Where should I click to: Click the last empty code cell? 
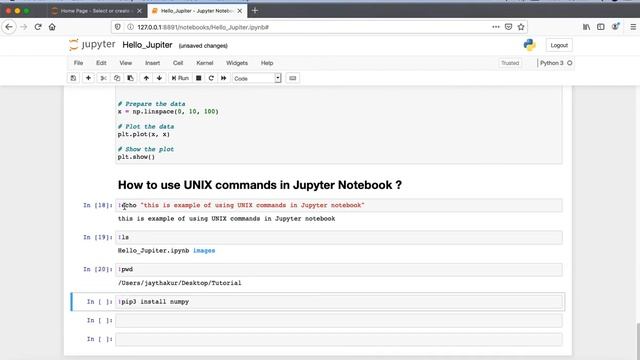pos(338,339)
